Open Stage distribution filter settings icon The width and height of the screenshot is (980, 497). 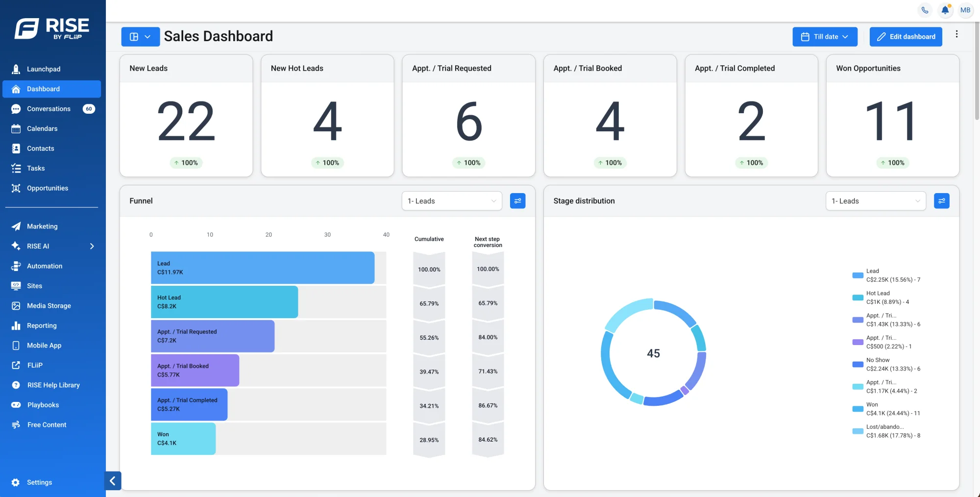coord(941,201)
